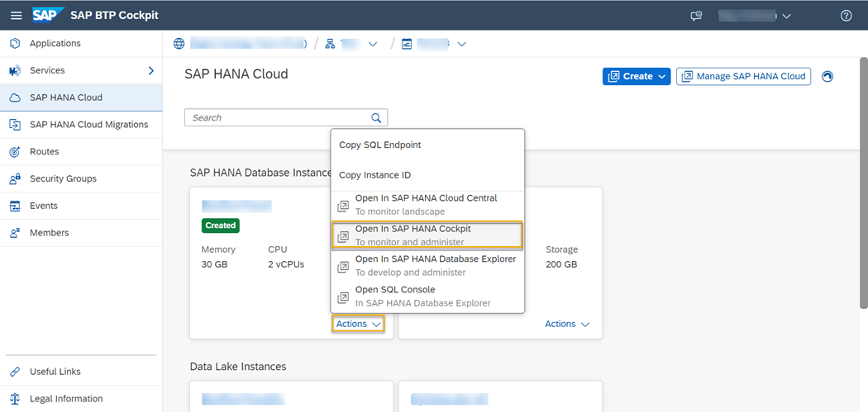Click external-link icon beside Cloud Central entry
Screen dimensions: 868x413
[343, 206]
